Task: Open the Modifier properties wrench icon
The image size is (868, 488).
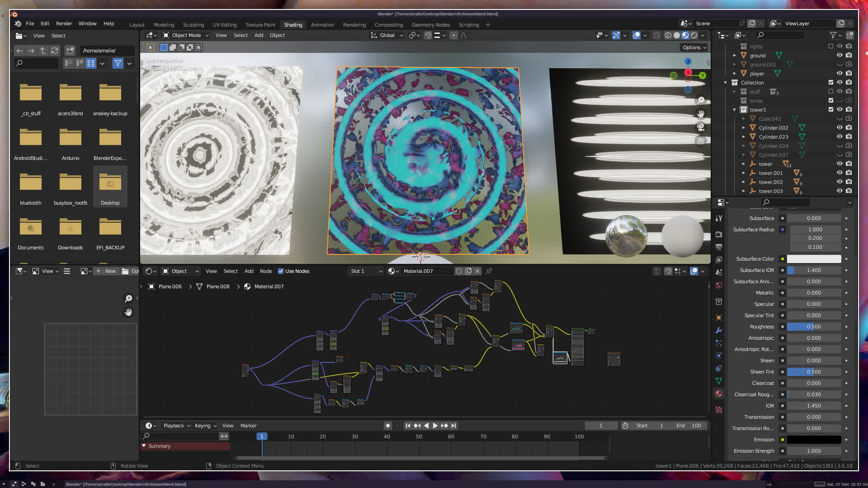Action: (x=719, y=330)
